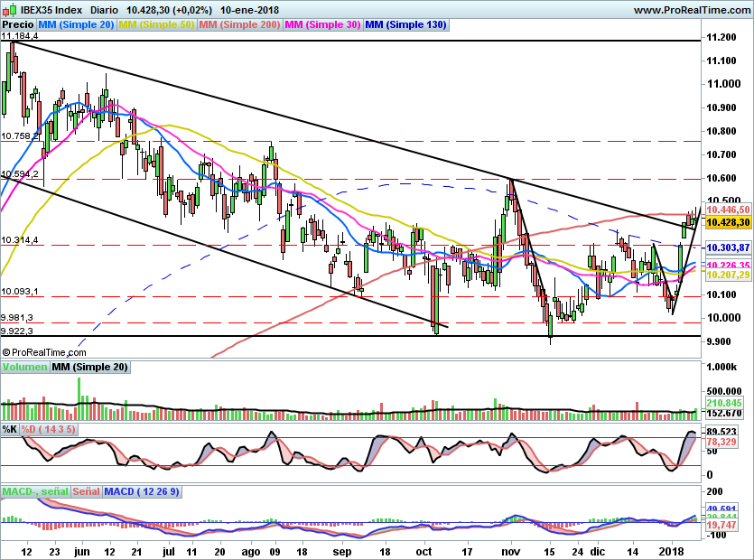This screenshot has height=560, width=754.
Task: Select the Precio label in the price panel
Action: (x=16, y=25)
